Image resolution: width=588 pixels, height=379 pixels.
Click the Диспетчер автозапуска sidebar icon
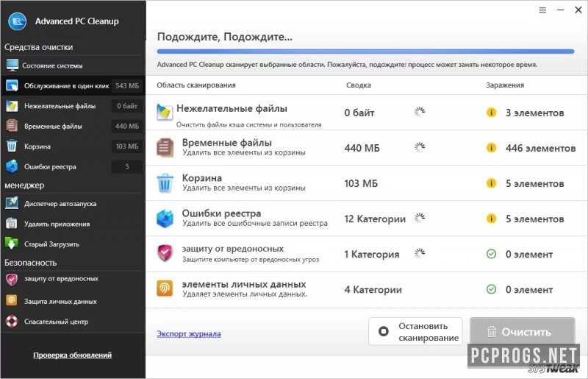[12, 203]
